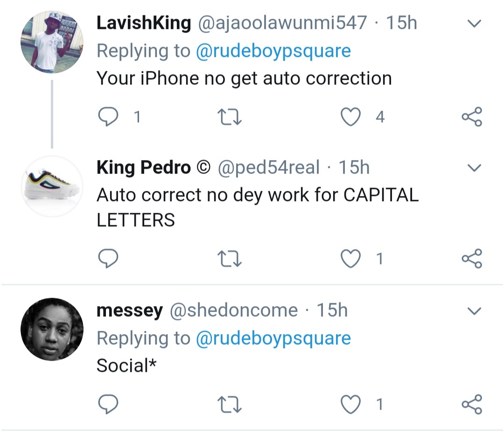
Task: Retweet LavishKing's auto correction tweet
Action: point(230,117)
